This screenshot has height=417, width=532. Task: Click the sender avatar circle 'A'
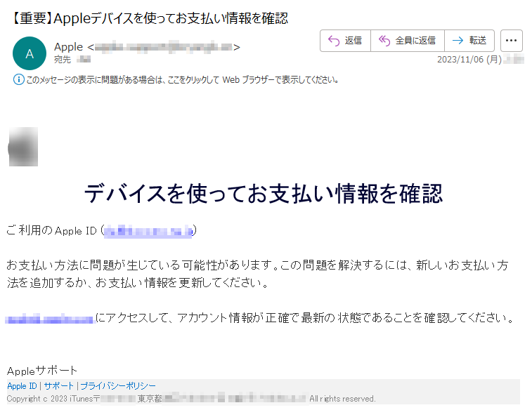point(30,53)
